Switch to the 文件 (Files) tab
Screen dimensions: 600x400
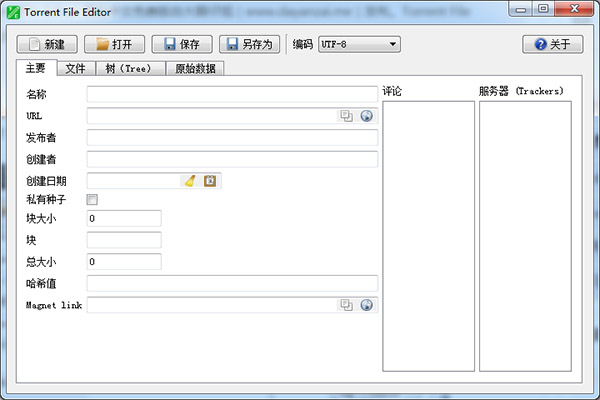tap(75, 69)
